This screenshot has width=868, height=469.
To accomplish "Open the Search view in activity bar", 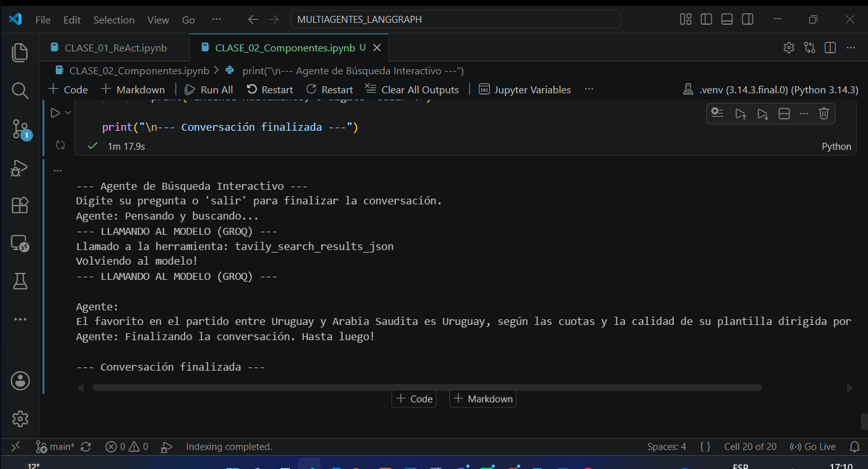I will pos(20,91).
